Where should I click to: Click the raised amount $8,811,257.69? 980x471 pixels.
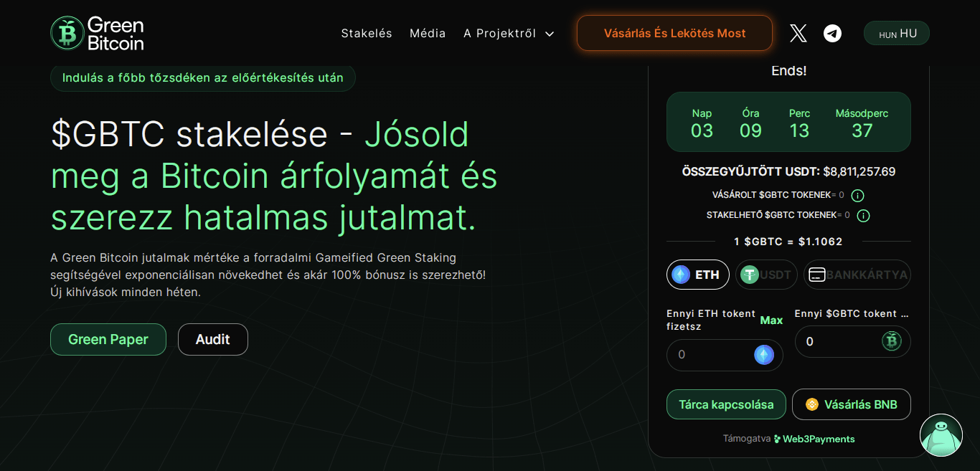click(859, 171)
